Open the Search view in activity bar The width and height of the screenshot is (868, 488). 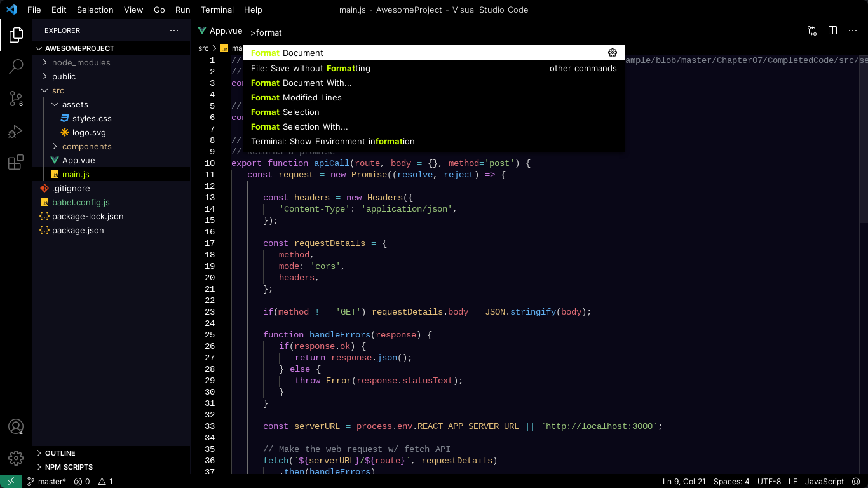(x=16, y=66)
